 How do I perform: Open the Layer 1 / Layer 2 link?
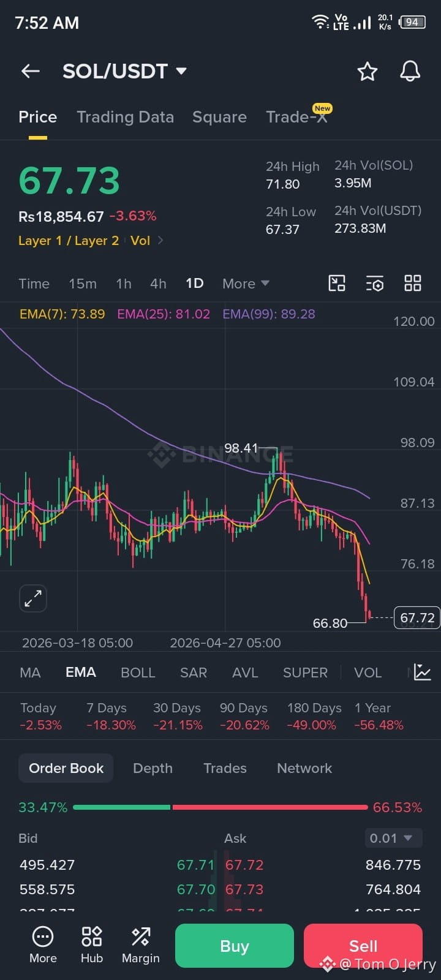69,240
